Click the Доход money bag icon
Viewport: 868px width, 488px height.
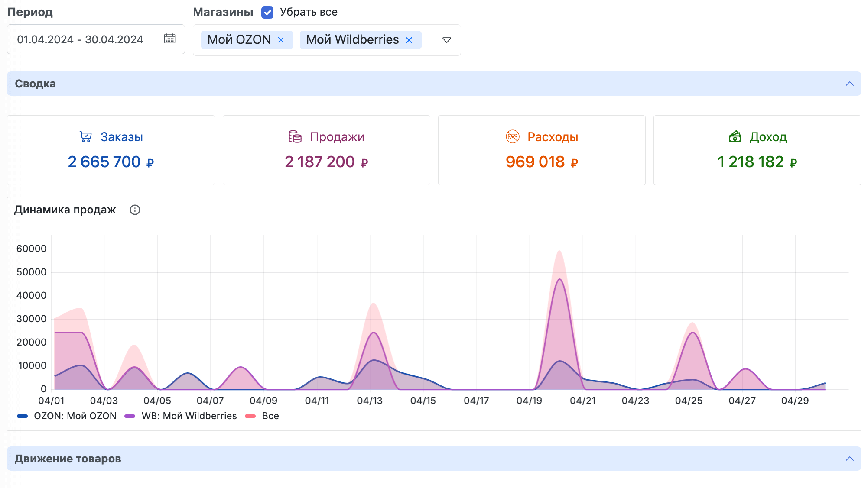pyautogui.click(x=735, y=137)
